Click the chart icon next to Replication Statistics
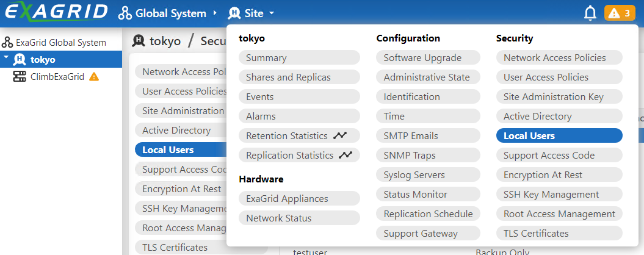 346,155
